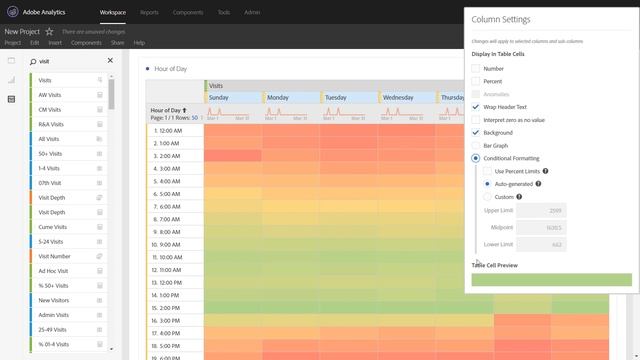Open the Edit menu
The width and height of the screenshot is (640, 360).
click(x=35, y=42)
